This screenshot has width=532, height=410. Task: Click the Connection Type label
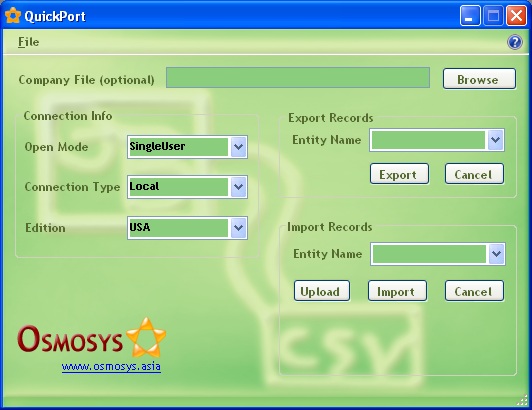click(x=72, y=187)
